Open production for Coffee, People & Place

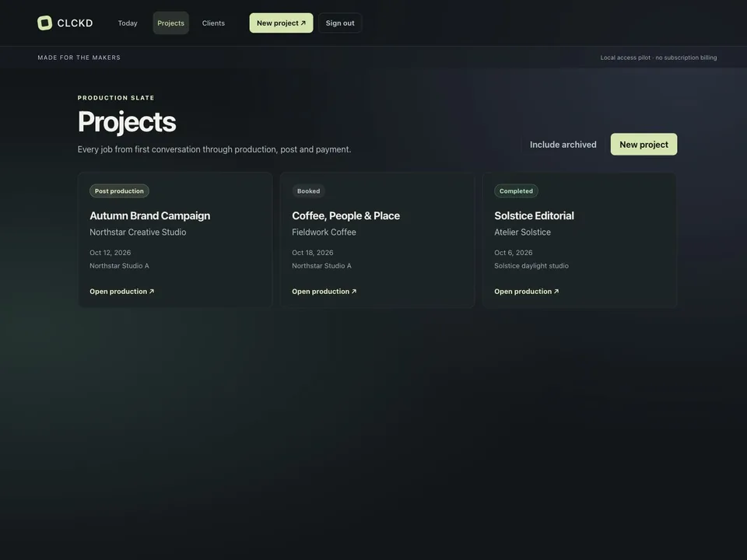point(324,292)
